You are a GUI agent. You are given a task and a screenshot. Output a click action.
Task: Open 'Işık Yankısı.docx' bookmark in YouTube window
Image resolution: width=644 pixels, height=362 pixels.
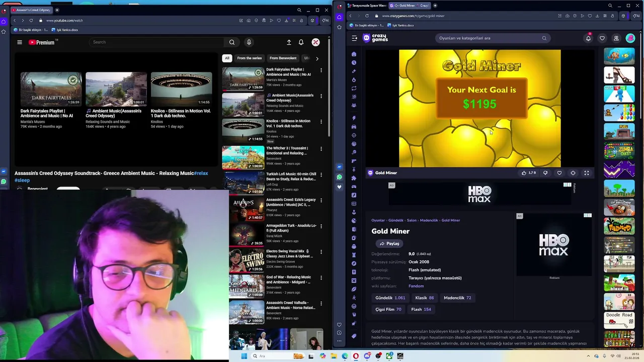pyautogui.click(x=64, y=30)
